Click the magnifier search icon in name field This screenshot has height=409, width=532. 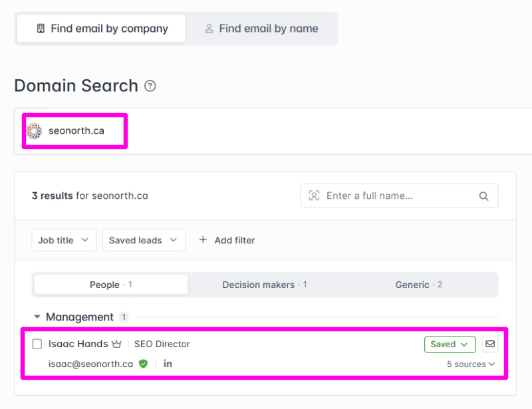[x=483, y=196]
